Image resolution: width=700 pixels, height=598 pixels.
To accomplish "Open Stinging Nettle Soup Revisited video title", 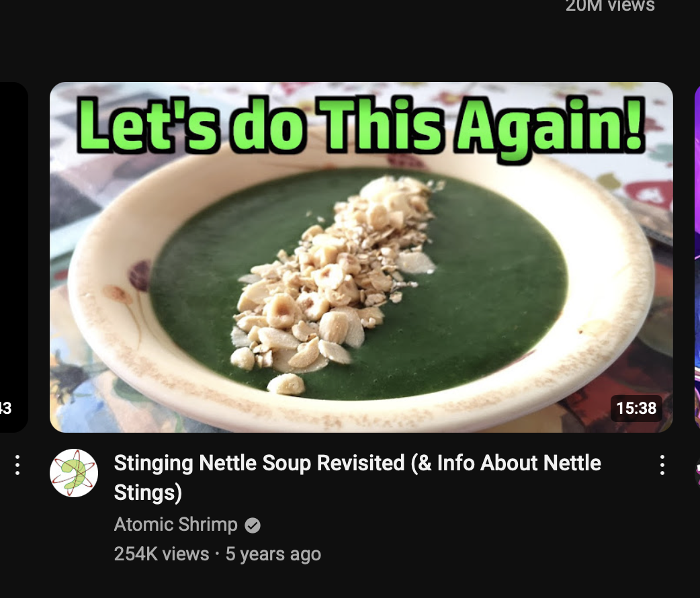I will click(x=357, y=478).
